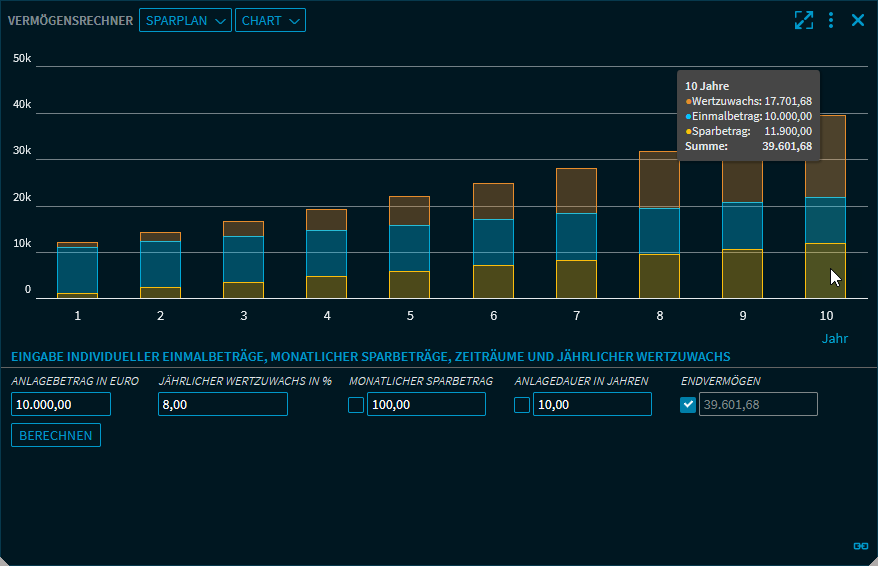Click the investment duration years field
Screen dimensions: 878x566
[x=592, y=405]
